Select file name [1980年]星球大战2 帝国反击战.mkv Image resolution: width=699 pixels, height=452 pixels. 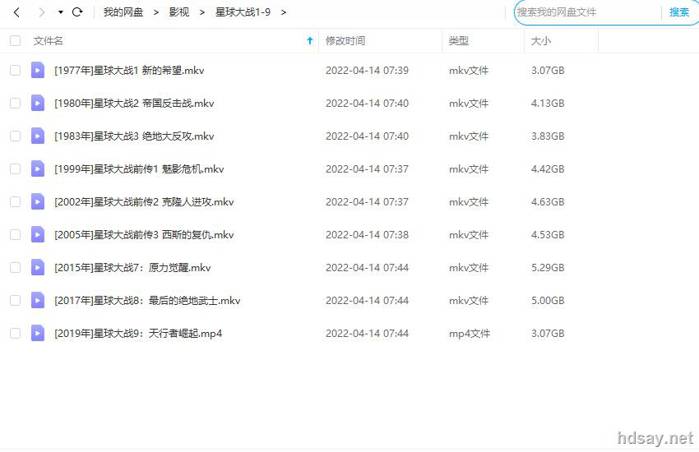click(x=134, y=103)
